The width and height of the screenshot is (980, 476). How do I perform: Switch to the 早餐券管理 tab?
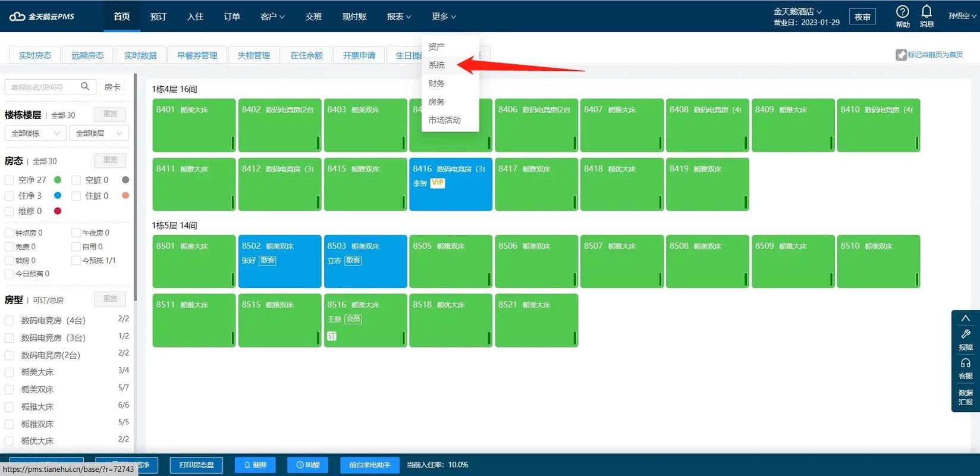[x=197, y=55]
